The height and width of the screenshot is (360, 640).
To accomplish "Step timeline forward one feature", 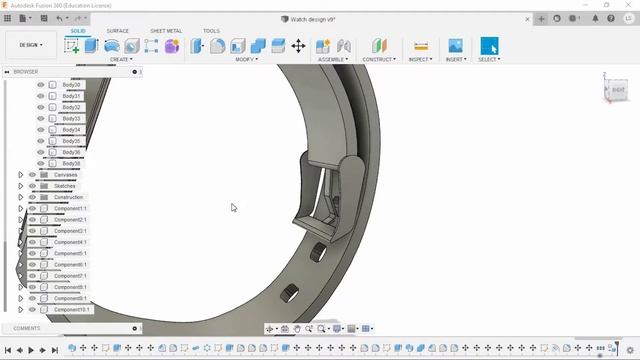I will coord(42,350).
